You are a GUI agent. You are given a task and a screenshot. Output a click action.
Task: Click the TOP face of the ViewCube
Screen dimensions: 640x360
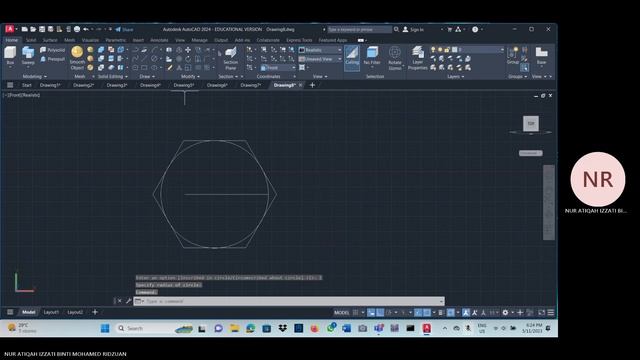[x=531, y=123]
